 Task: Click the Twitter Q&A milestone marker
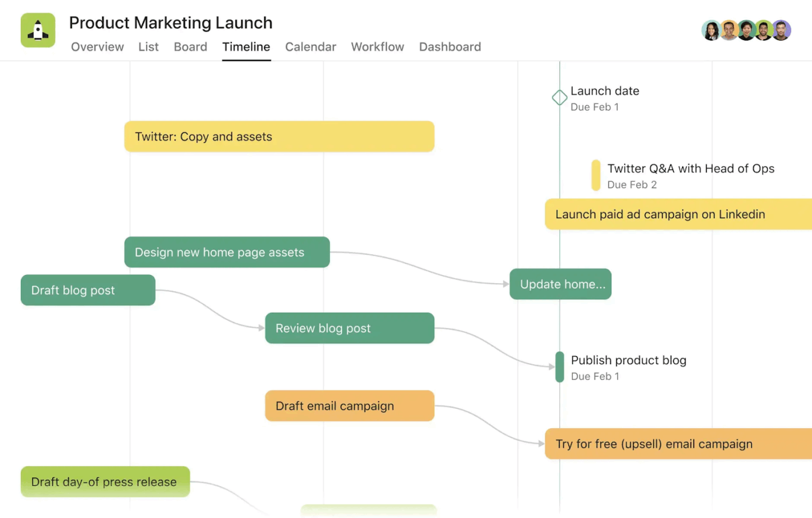[x=596, y=175]
